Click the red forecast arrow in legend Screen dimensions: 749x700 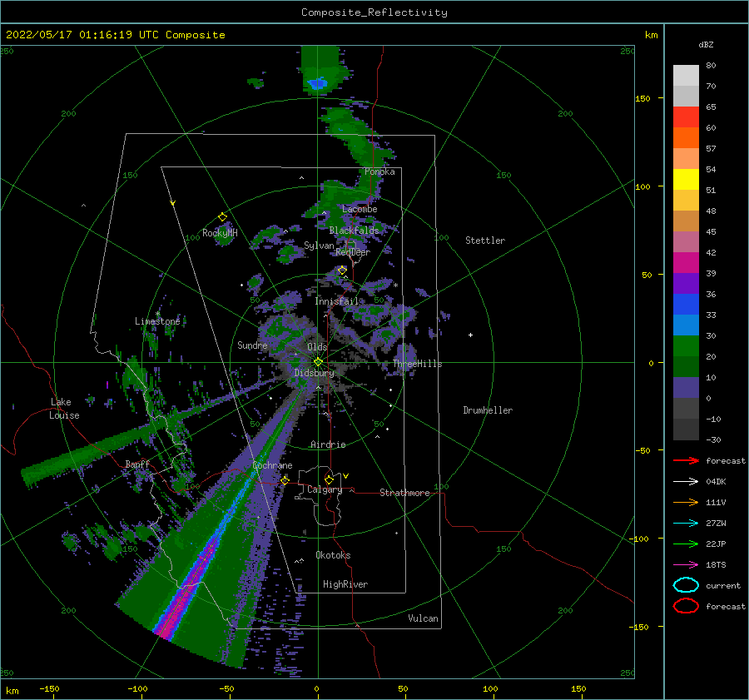click(x=686, y=460)
